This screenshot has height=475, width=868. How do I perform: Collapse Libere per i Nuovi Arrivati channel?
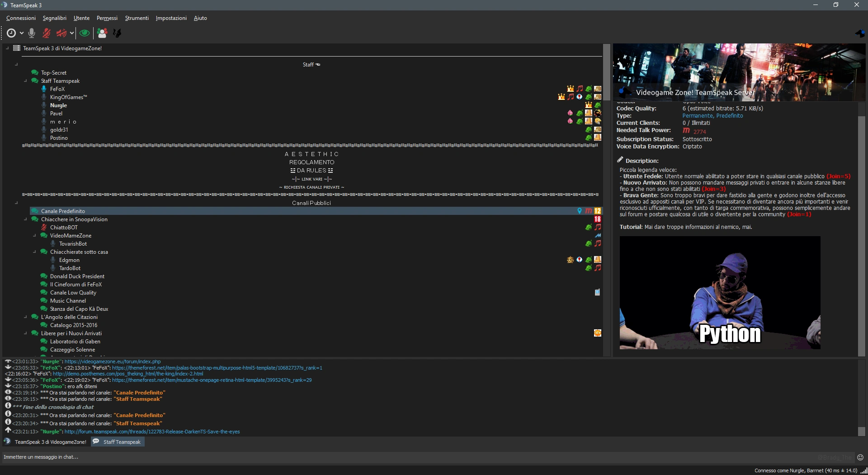click(25, 333)
